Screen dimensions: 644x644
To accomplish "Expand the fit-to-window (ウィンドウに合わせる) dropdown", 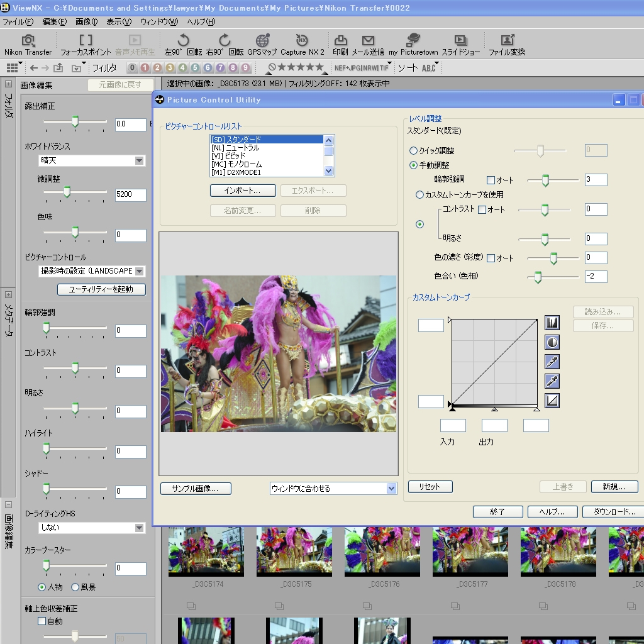I will pyautogui.click(x=391, y=489).
